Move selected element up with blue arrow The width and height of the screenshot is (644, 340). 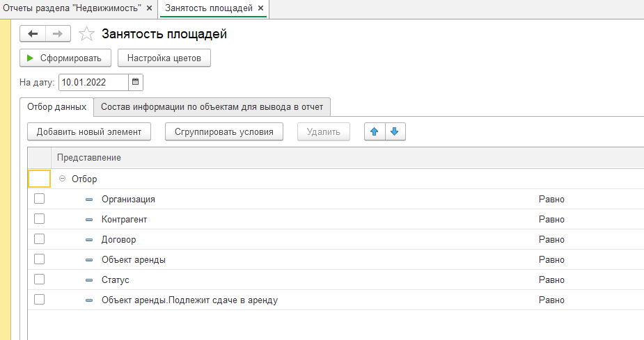[375, 132]
